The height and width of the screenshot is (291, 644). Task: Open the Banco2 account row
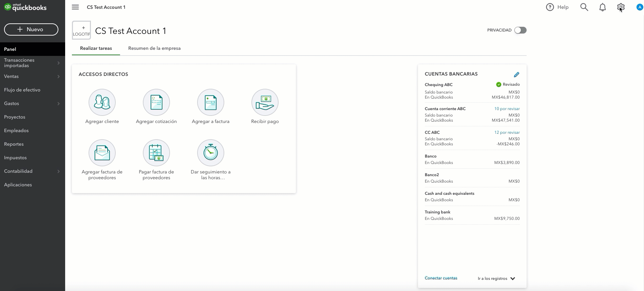point(472,178)
